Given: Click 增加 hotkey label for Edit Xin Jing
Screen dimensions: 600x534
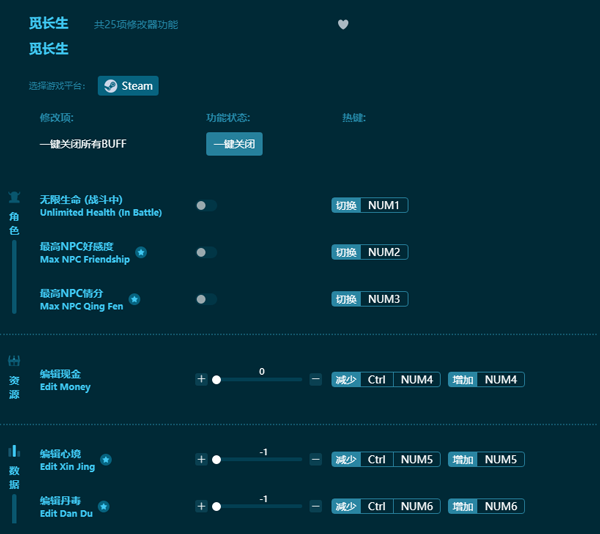Looking at the screenshot, I should click(463, 459).
